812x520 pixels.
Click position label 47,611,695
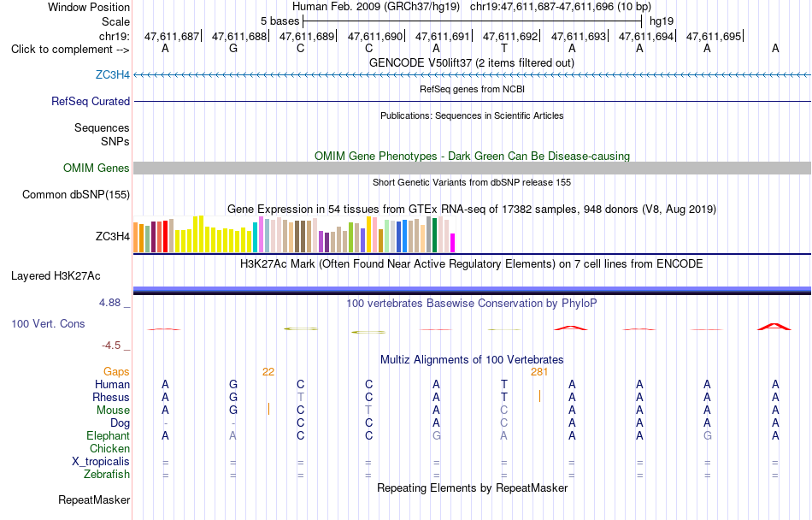[714, 36]
